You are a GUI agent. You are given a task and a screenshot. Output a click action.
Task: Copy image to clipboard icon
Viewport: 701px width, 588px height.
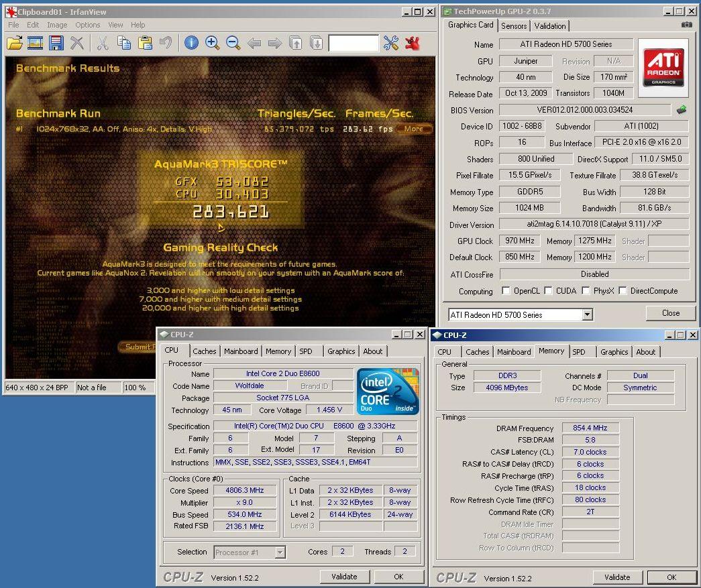124,44
